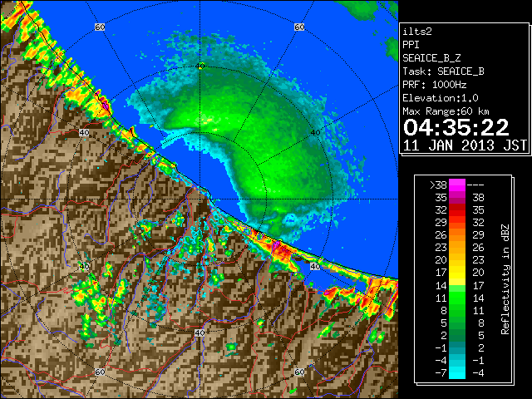Viewport: 532px width, 399px height.
Task: Click the large '04:35:22' timestamp
Action: (x=456, y=127)
